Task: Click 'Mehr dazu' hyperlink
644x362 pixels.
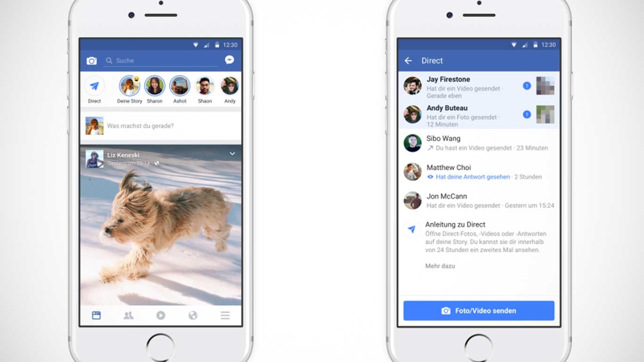Action: pyautogui.click(x=439, y=266)
